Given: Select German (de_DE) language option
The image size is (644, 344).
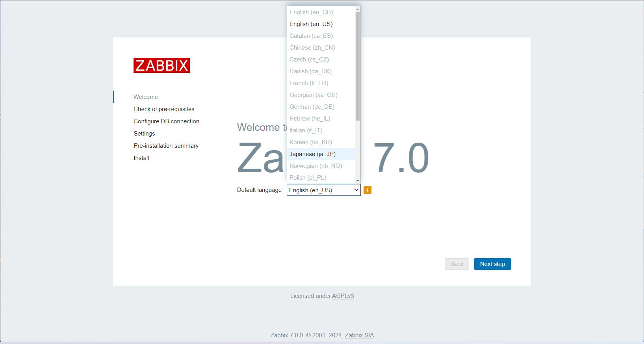Looking at the screenshot, I should (x=312, y=107).
